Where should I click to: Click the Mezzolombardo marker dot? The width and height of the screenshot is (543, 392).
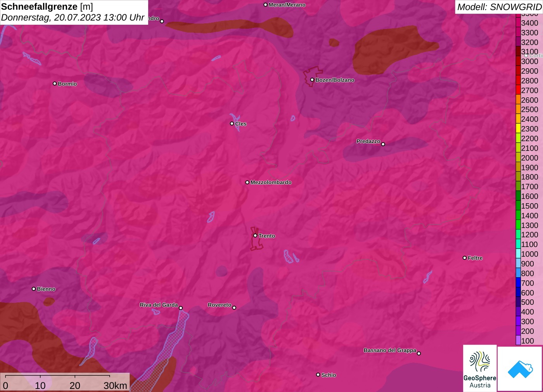click(x=247, y=182)
